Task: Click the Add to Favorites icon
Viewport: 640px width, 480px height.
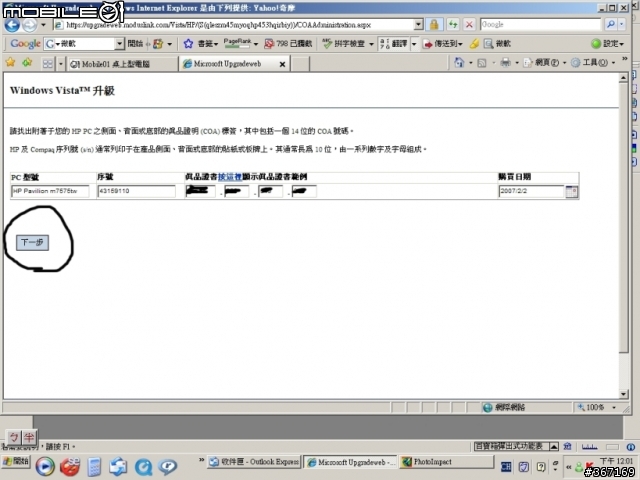Action: 28,62
